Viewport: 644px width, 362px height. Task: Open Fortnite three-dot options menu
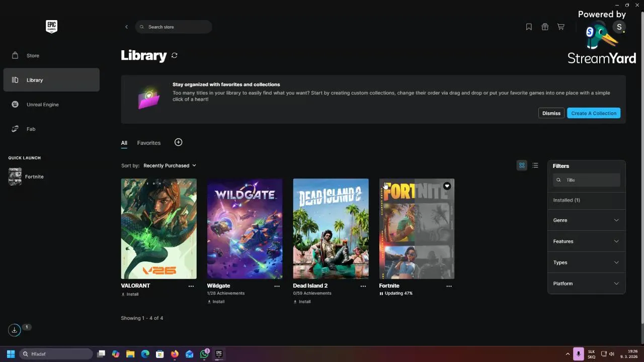pyautogui.click(x=449, y=286)
